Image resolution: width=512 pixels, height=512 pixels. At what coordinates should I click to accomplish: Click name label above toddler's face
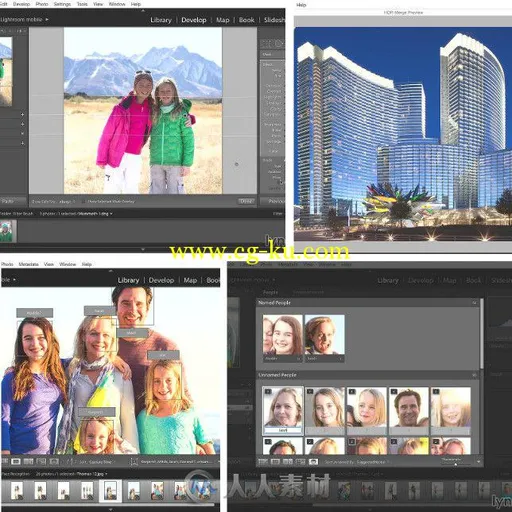[97, 412]
